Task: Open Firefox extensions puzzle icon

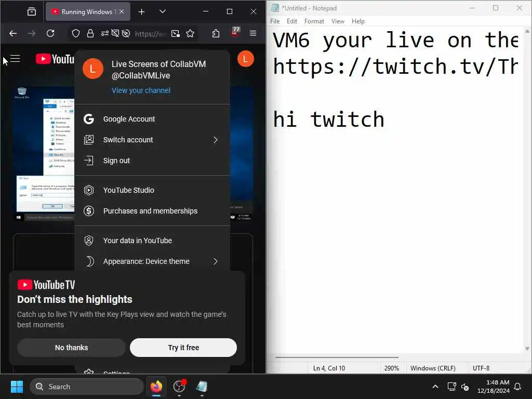Action: point(216,33)
